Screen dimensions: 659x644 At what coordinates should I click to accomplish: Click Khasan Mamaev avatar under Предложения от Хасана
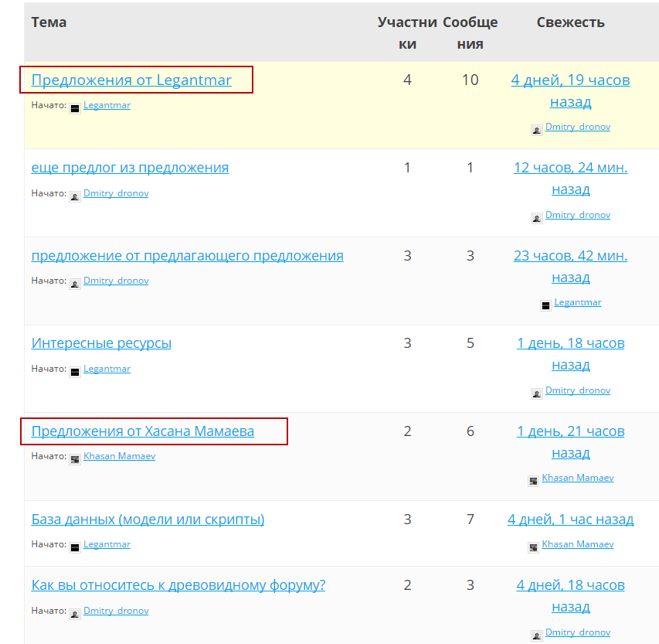click(75, 459)
